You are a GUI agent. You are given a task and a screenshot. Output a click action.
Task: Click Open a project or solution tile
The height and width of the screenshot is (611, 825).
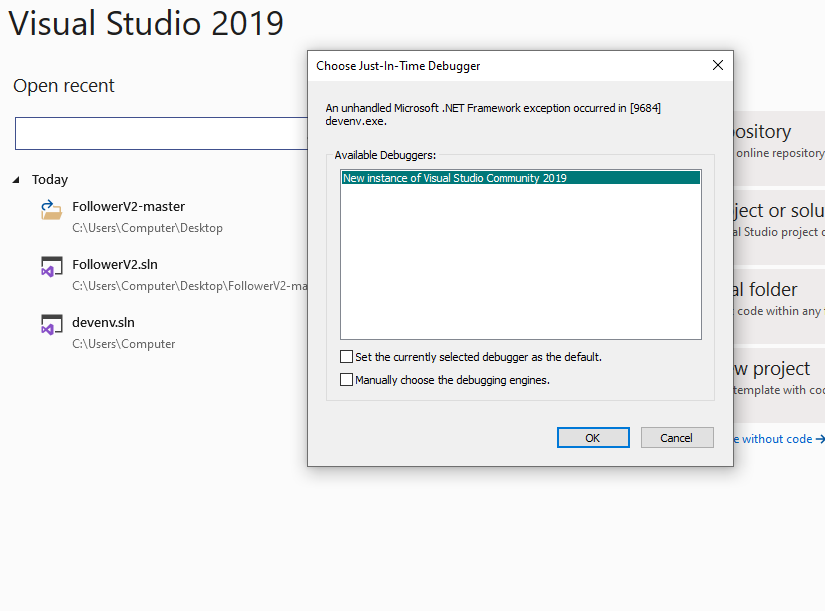coord(779,227)
